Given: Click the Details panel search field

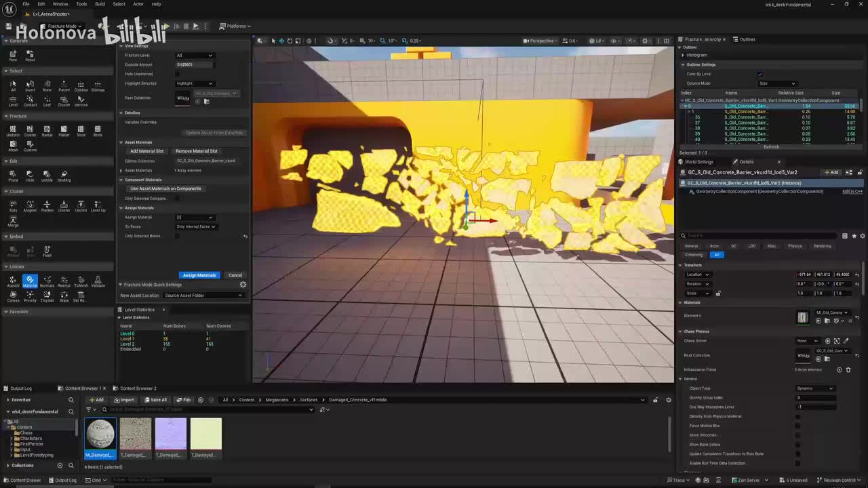Looking at the screenshot, I should pos(759,236).
